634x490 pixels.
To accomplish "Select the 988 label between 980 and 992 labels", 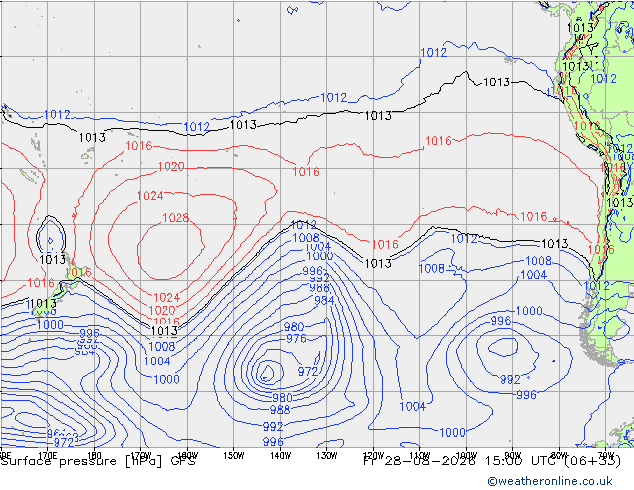I will pyautogui.click(x=280, y=410).
